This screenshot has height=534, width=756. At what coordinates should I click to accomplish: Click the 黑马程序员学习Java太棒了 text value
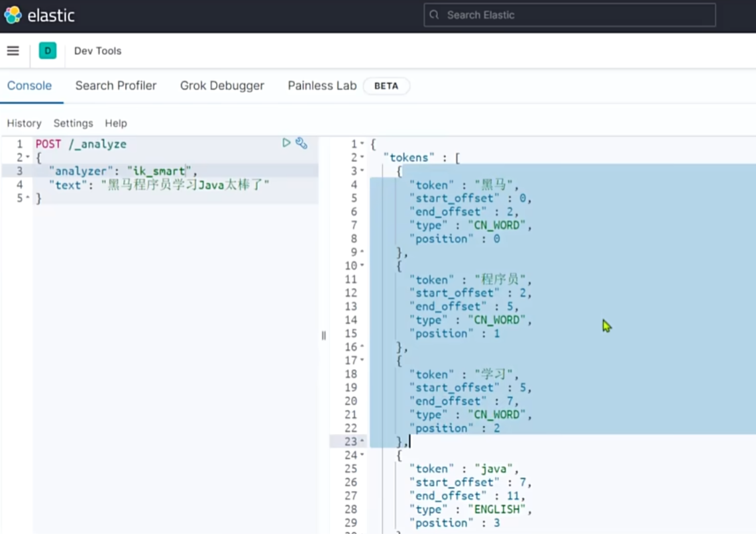click(x=185, y=185)
